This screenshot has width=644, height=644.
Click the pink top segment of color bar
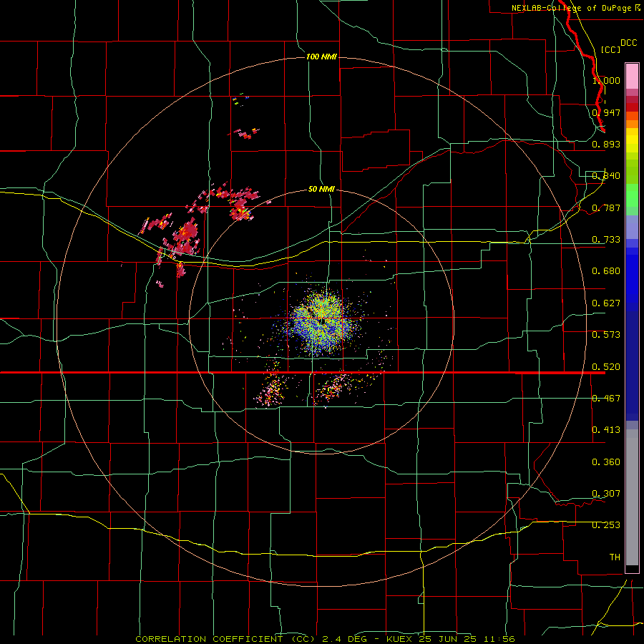[x=632, y=76]
